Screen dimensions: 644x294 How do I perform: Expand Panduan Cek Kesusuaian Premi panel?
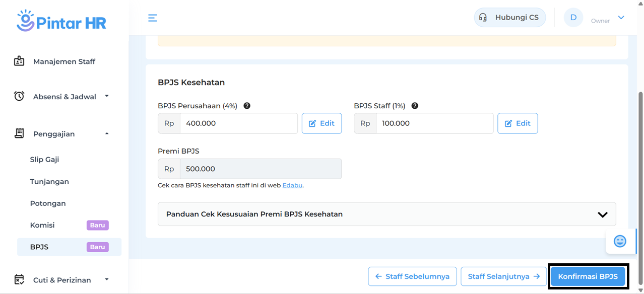coord(602,214)
